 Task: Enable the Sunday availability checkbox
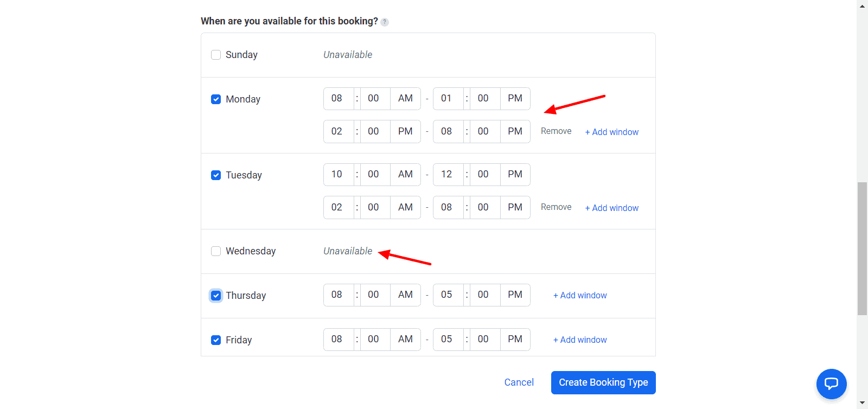pyautogui.click(x=216, y=55)
